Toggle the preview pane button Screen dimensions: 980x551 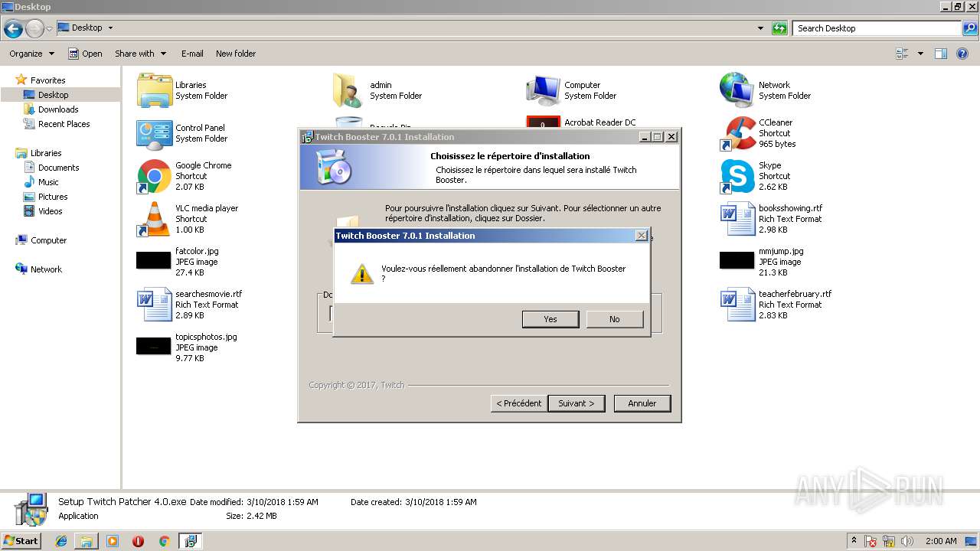coord(941,54)
